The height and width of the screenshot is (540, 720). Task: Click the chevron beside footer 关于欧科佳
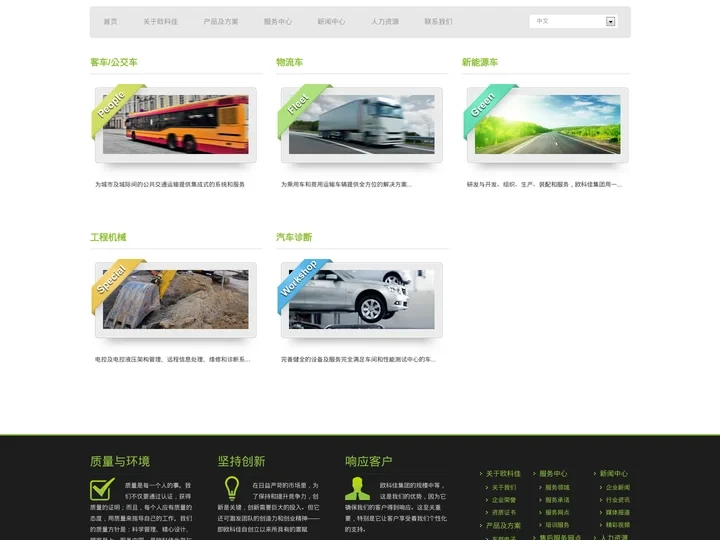click(x=481, y=473)
